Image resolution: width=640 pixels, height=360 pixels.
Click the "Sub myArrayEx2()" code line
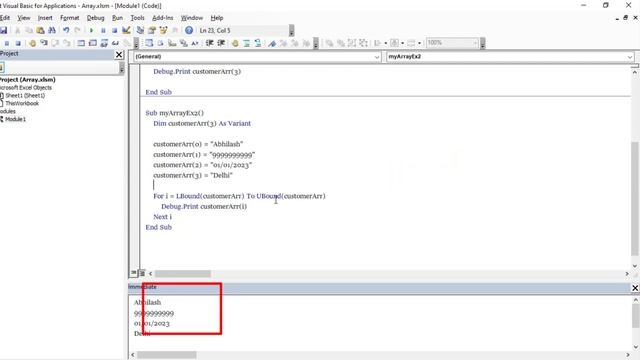174,113
